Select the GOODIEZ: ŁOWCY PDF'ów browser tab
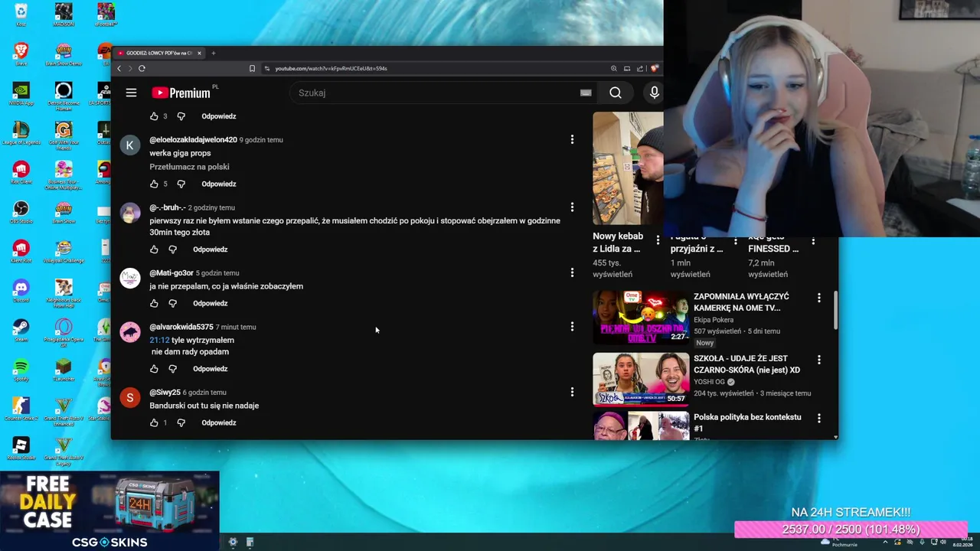 coord(159,53)
